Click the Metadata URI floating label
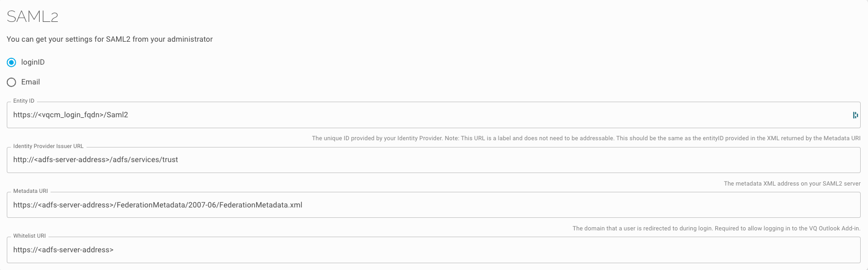The width and height of the screenshot is (868, 270). coord(31,191)
